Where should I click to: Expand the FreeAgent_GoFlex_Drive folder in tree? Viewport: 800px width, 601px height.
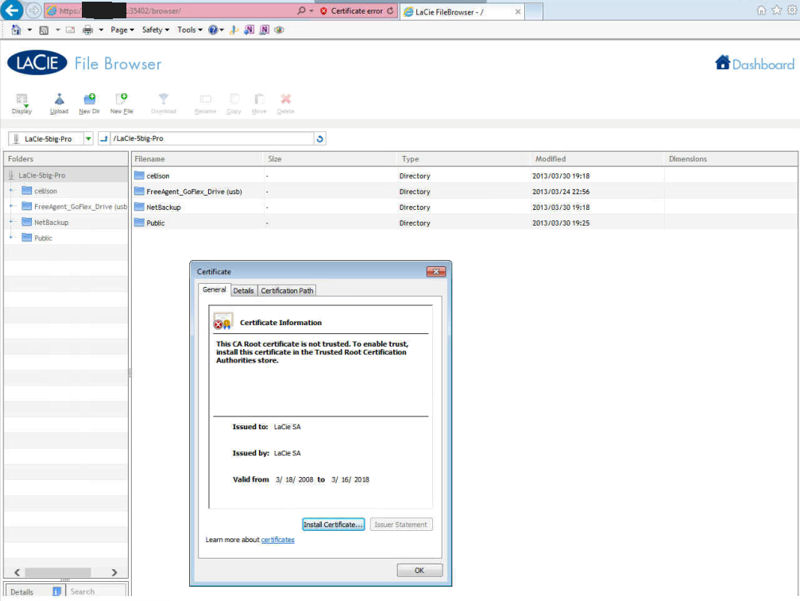tap(11, 207)
